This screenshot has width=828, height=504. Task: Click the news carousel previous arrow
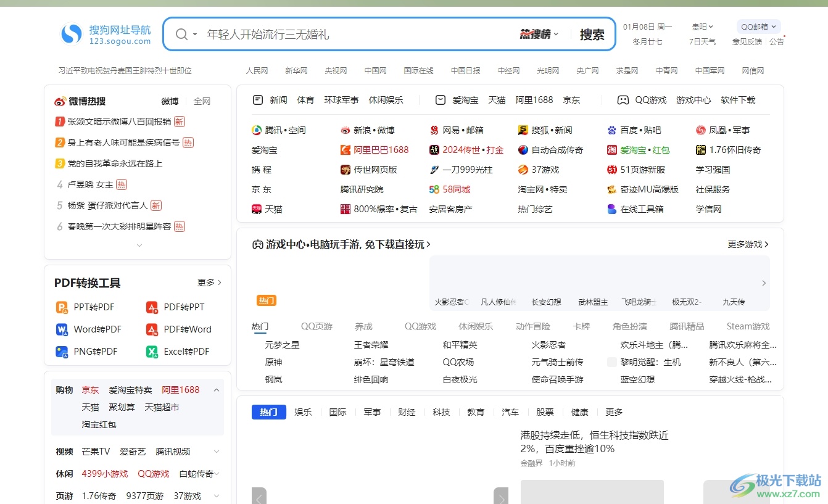click(x=259, y=497)
